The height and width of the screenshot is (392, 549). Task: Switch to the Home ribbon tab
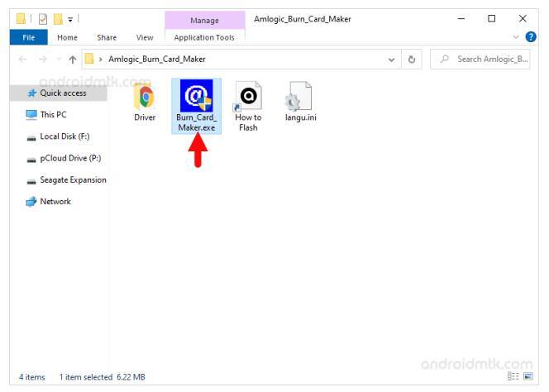[67, 37]
